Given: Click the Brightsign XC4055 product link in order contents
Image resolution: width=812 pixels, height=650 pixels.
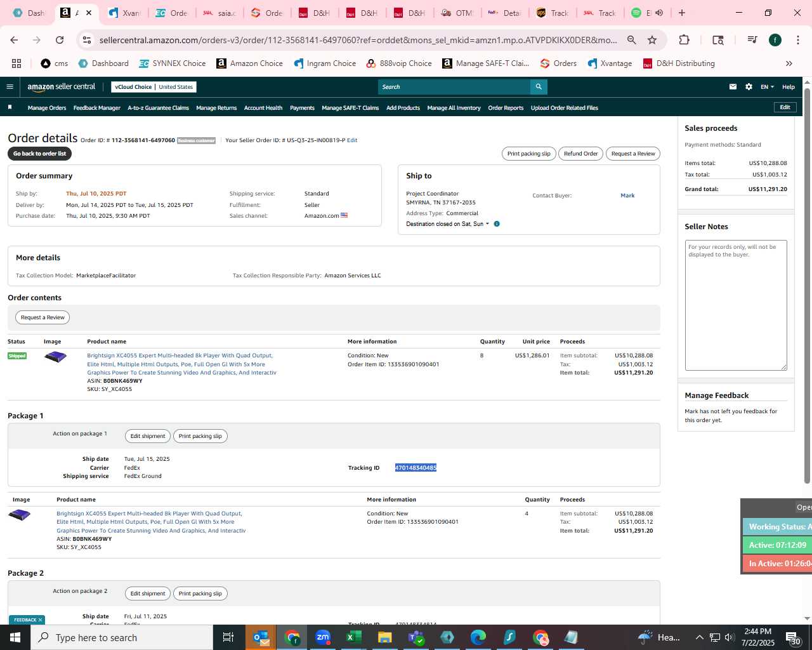Looking at the screenshot, I should (x=181, y=364).
